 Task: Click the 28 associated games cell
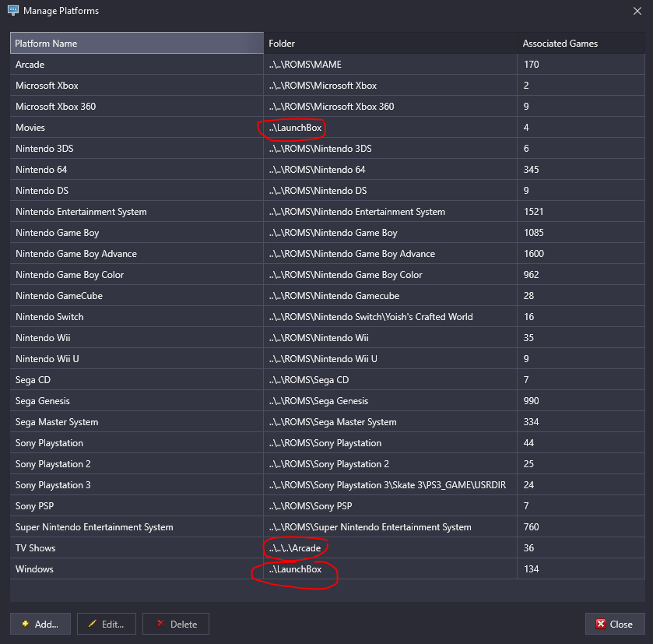coord(581,296)
